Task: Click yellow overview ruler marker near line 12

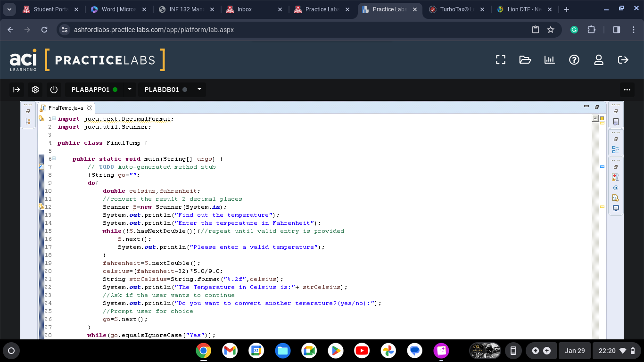Action: tap(602, 206)
